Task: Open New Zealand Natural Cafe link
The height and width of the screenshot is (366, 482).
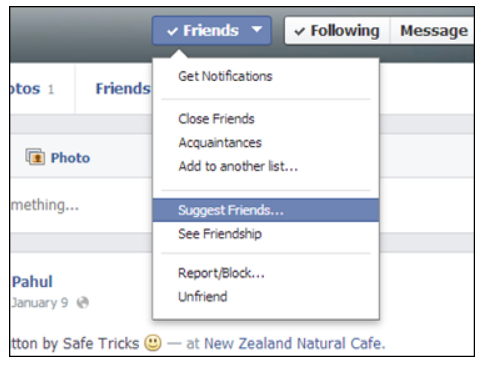Action: pos(294,343)
